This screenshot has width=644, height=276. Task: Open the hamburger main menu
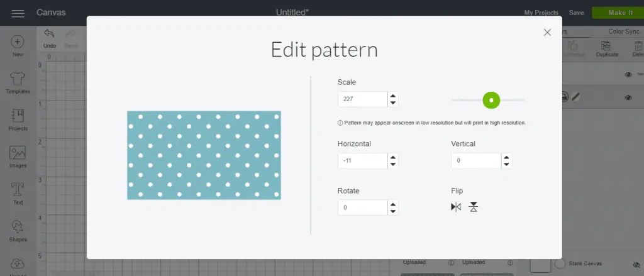(x=18, y=13)
